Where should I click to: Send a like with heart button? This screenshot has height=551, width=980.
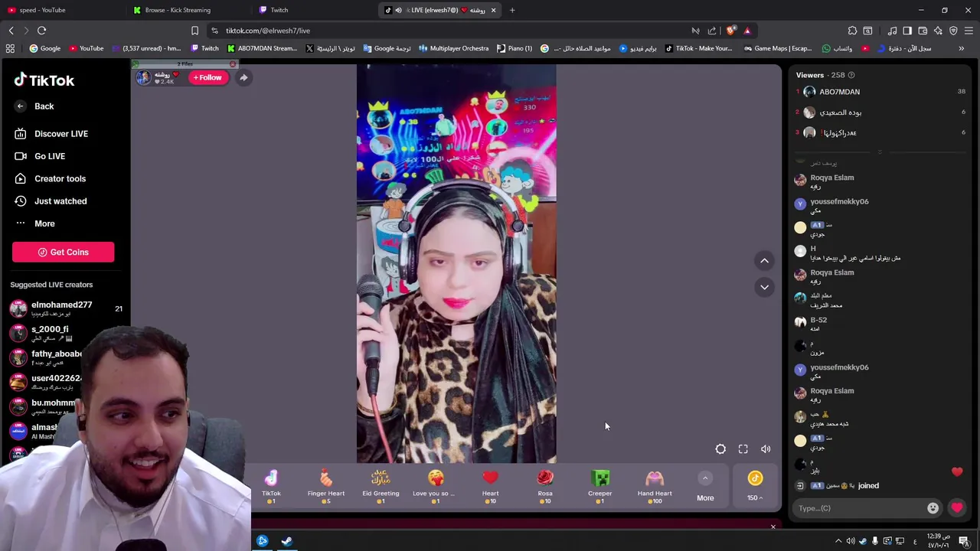[x=957, y=508]
